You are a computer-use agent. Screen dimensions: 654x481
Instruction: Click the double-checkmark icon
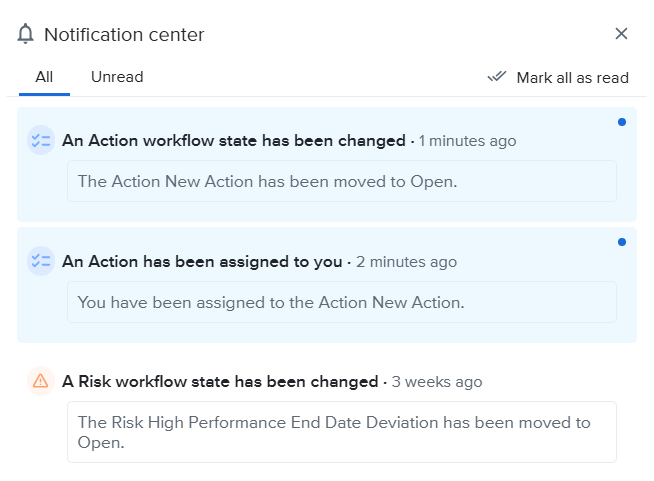click(497, 77)
